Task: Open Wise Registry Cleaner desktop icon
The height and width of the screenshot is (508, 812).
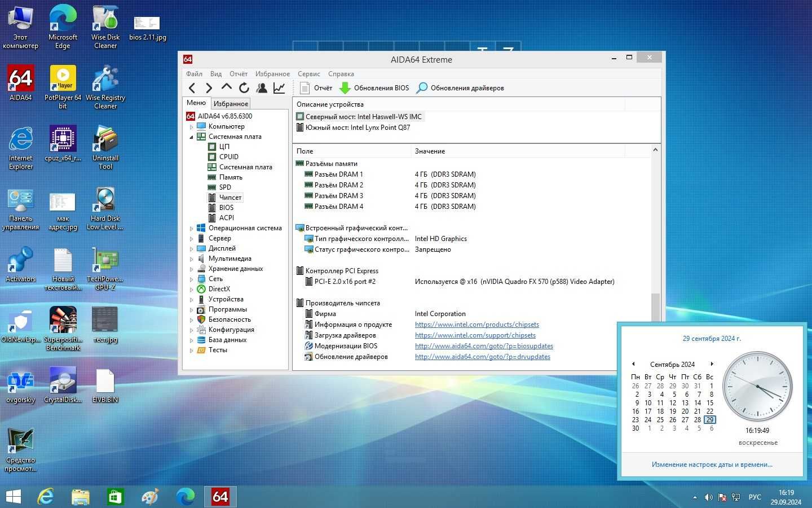Action: coord(105,87)
